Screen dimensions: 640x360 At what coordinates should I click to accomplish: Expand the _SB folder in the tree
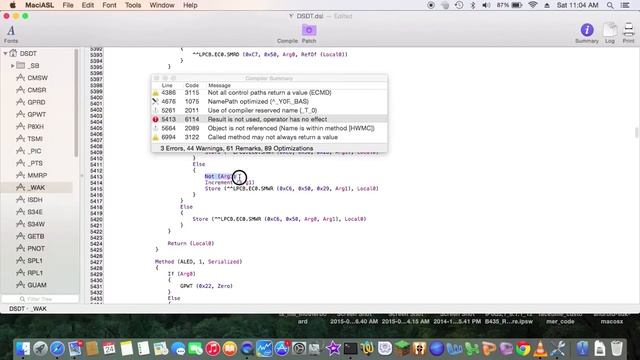click(13, 65)
